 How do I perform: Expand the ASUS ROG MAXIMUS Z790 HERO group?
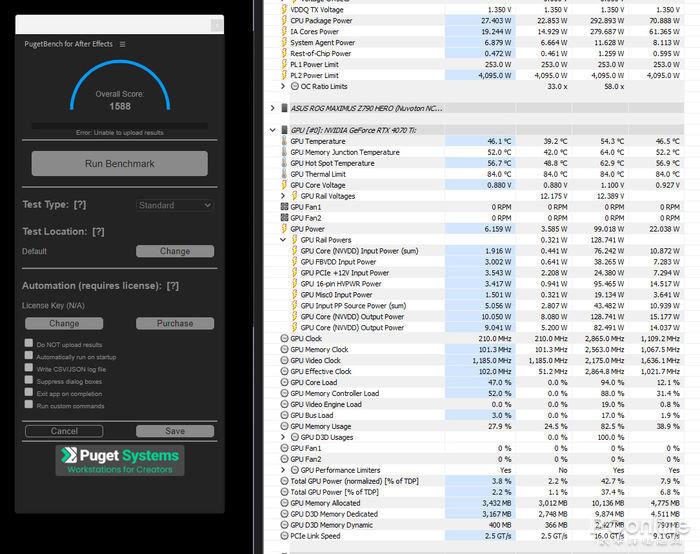click(272, 108)
